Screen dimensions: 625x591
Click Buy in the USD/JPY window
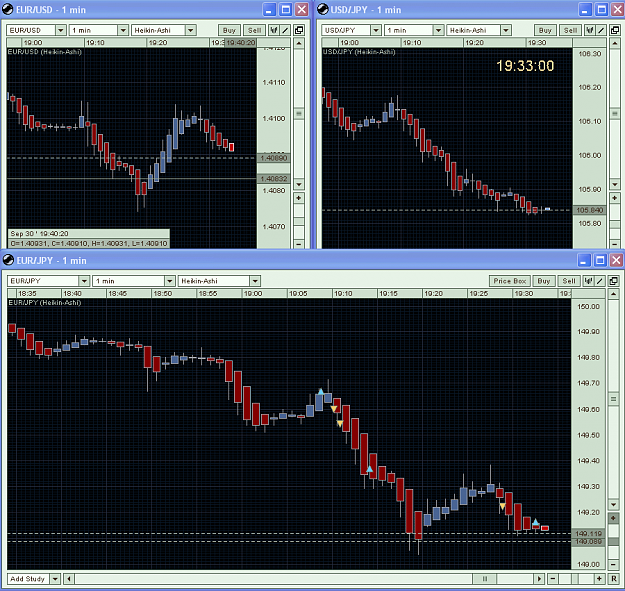[545, 30]
